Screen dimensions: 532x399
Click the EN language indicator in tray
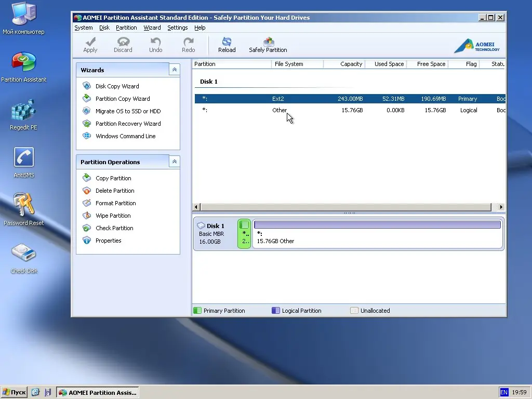(x=503, y=392)
